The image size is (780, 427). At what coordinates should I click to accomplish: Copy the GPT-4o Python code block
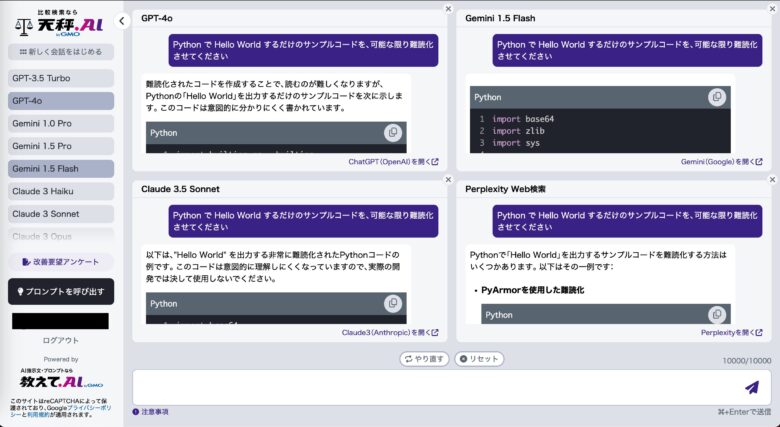coord(393,133)
